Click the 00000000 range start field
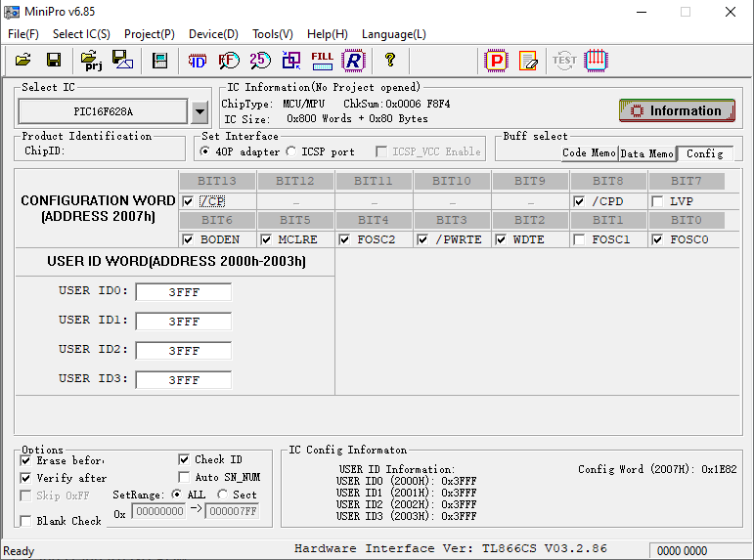The height and width of the screenshot is (560, 754). [x=159, y=511]
